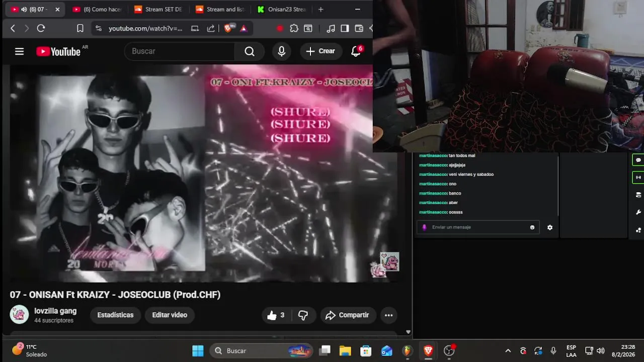Viewport: 644px width, 362px height.
Task: Open YouTube notifications bell
Action: 356,51
